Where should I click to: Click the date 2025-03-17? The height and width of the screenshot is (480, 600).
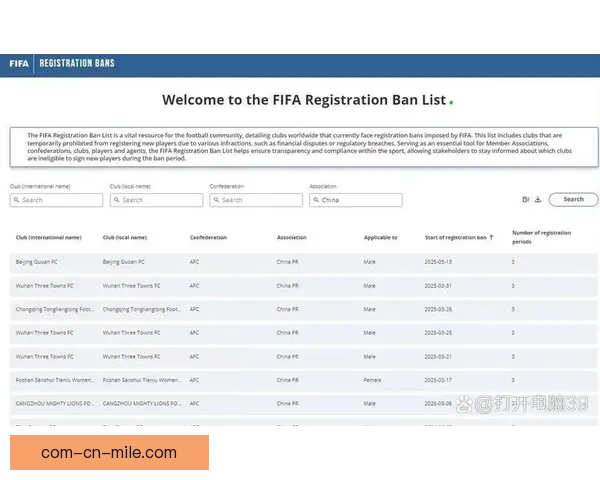438,380
